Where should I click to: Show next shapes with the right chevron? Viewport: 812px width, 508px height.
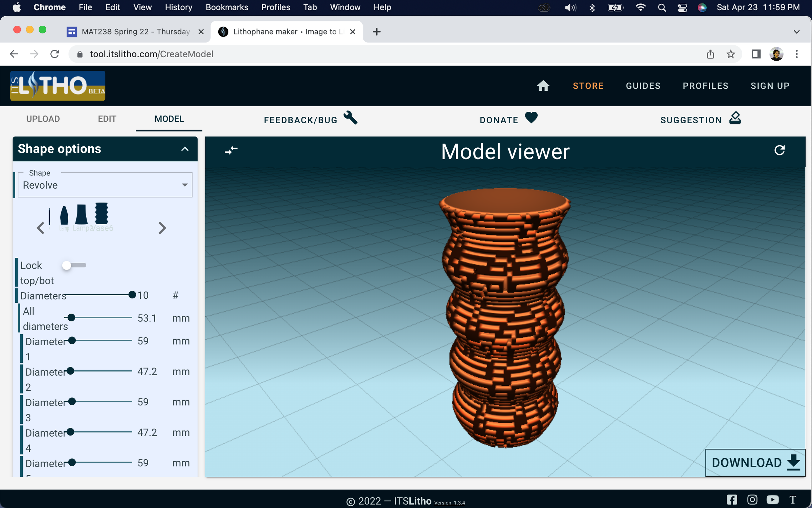point(162,228)
